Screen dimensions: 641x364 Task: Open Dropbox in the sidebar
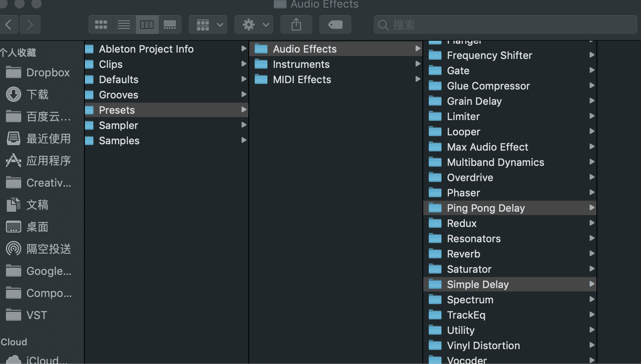38,73
